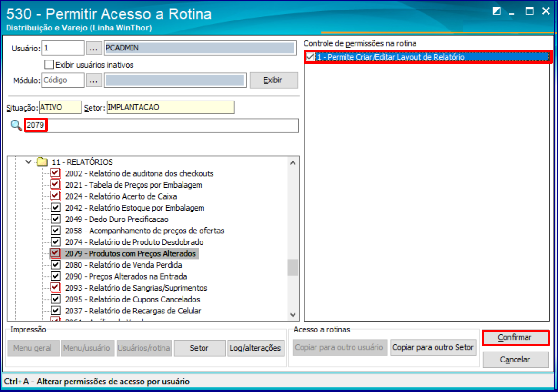Click the scroll down arrow of routines tree
Image resolution: width=558 pixels, height=392 pixels.
(293, 314)
